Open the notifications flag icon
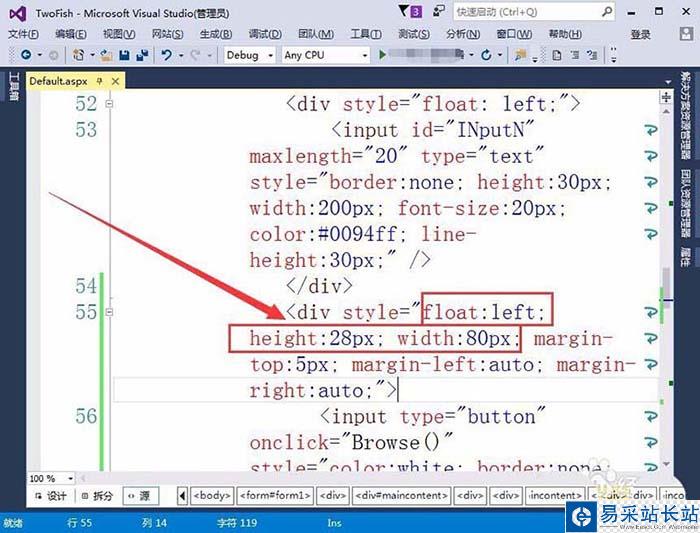Image resolution: width=700 pixels, height=533 pixels. coord(404,10)
